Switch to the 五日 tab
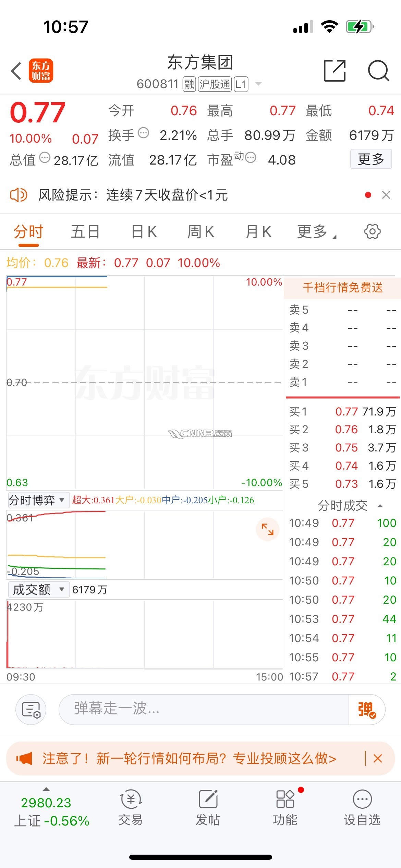 [x=85, y=232]
